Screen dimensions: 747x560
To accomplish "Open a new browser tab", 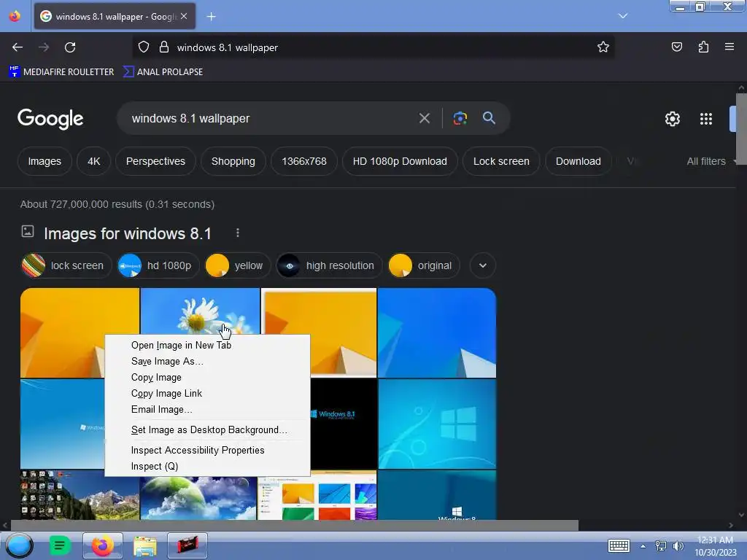I will click(x=211, y=17).
